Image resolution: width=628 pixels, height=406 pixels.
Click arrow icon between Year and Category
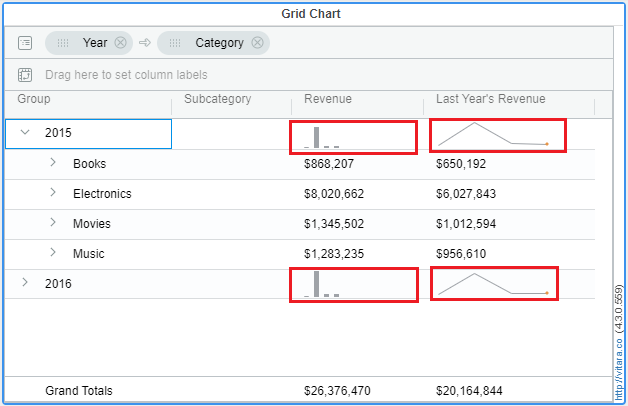coord(145,42)
